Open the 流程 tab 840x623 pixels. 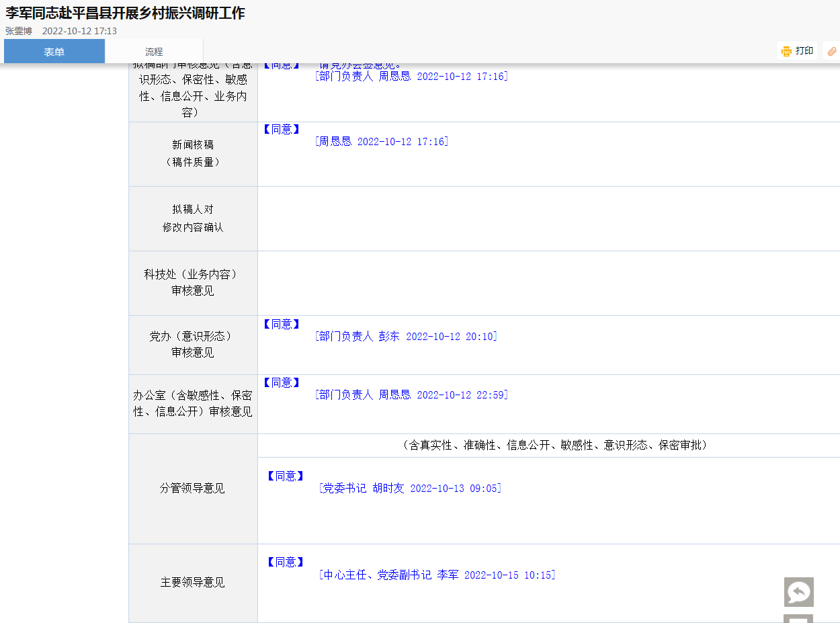(x=154, y=52)
